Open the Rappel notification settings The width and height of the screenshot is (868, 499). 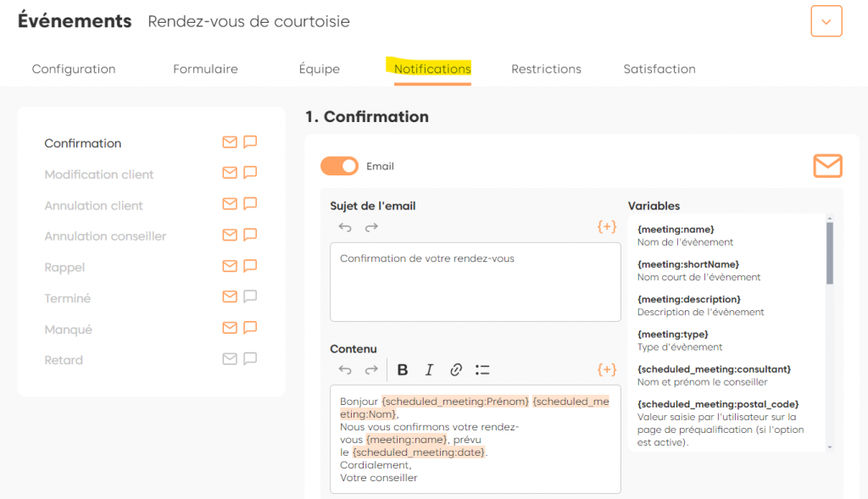pos(64,267)
